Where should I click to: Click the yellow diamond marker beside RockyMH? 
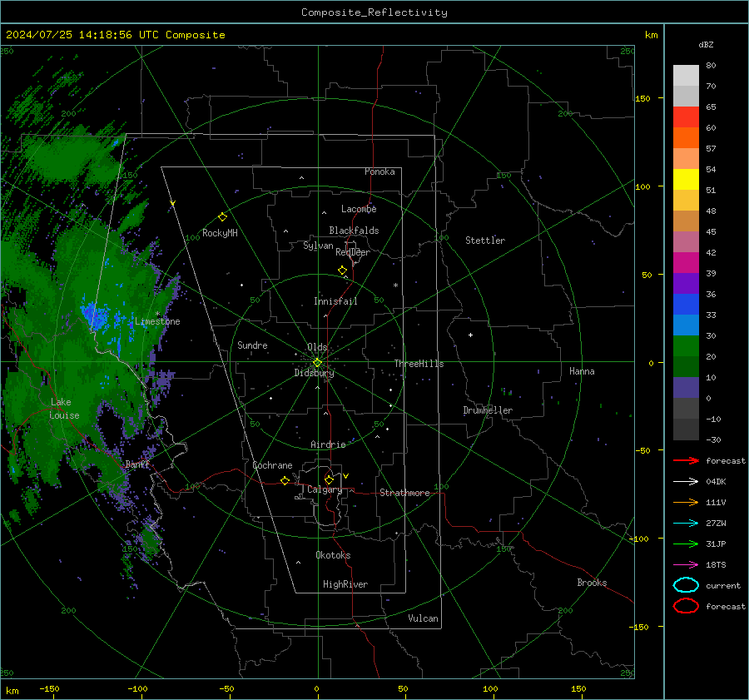pos(222,217)
